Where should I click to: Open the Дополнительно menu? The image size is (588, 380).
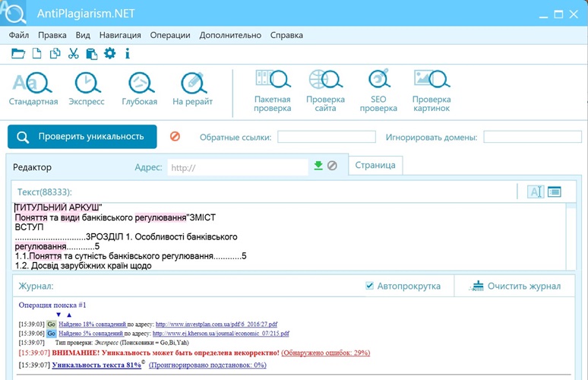tap(230, 35)
